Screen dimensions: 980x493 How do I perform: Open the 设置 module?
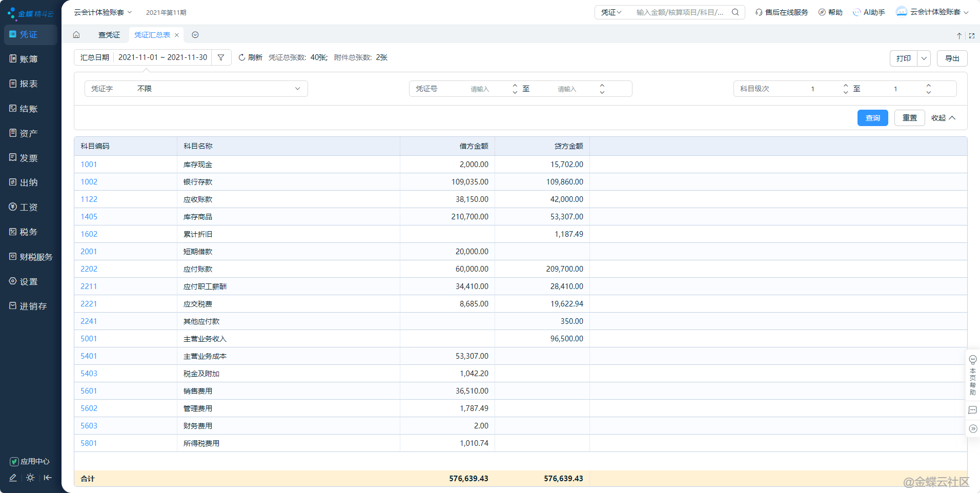tap(28, 281)
